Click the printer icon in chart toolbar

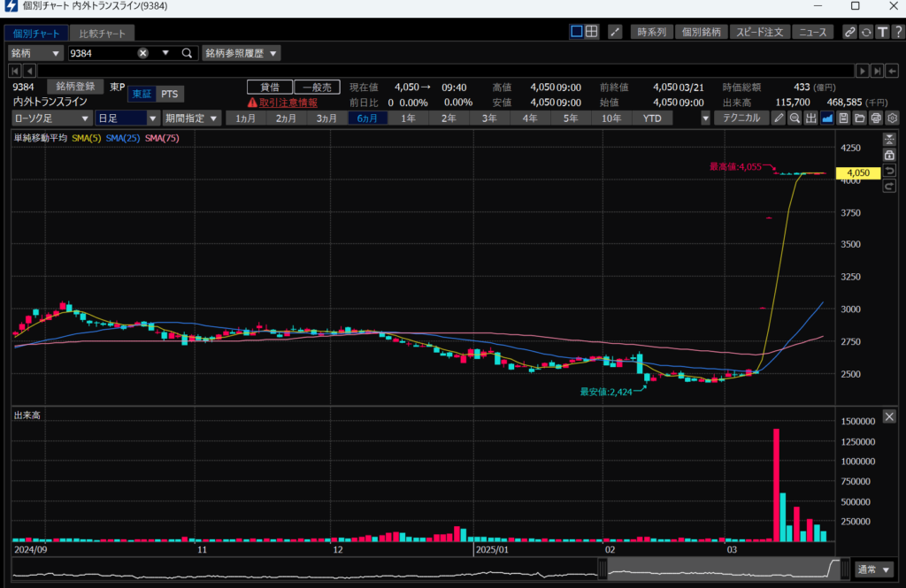click(876, 118)
